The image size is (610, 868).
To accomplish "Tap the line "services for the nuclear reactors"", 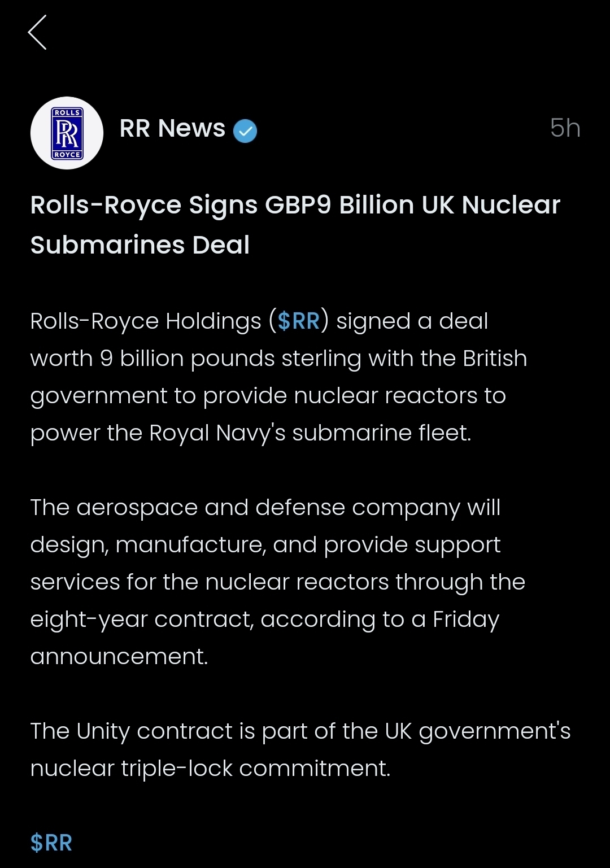I will [x=277, y=582].
